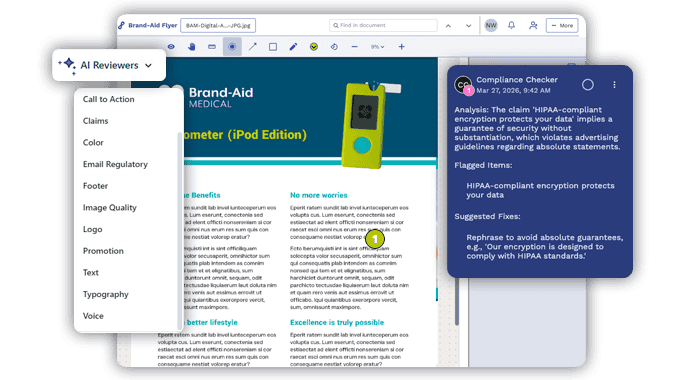
Task: Click the AI Reviewers sparkle icon
Action: coord(68,65)
